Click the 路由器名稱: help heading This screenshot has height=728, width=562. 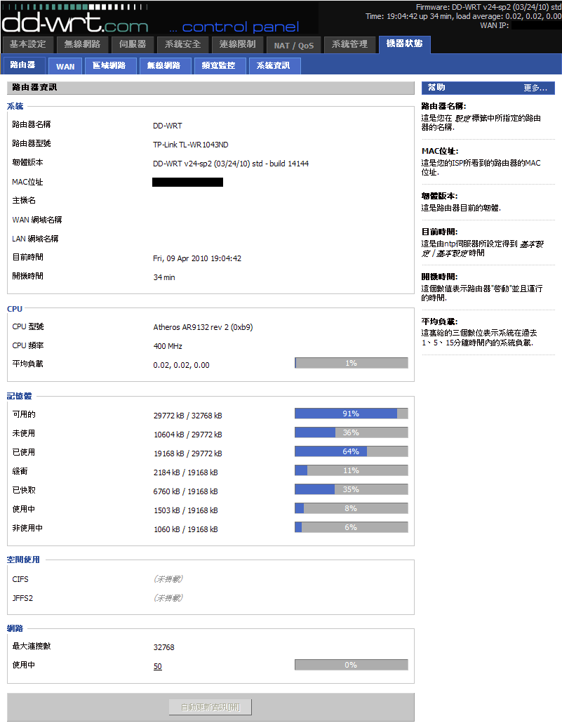point(443,106)
